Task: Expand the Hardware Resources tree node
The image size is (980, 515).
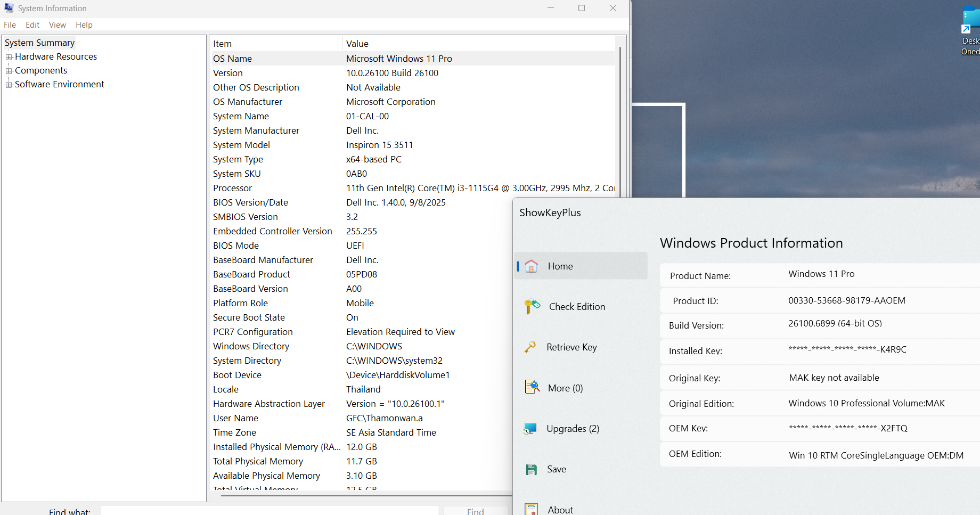Action: pyautogui.click(x=9, y=57)
